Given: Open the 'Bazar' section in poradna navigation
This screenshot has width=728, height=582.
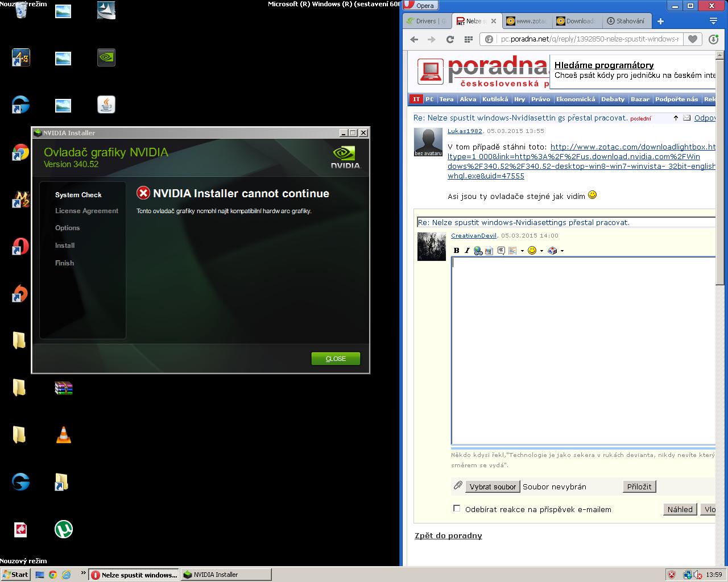Looking at the screenshot, I should click(x=640, y=99).
